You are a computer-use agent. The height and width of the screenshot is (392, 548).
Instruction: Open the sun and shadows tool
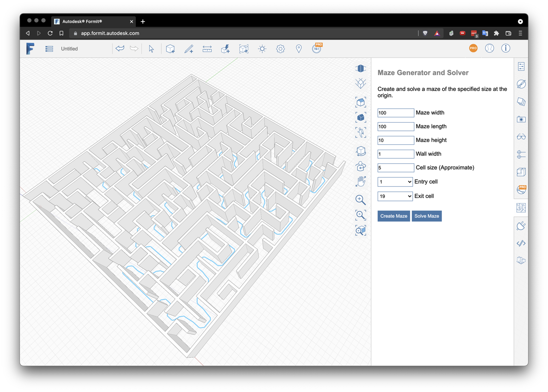click(x=262, y=49)
